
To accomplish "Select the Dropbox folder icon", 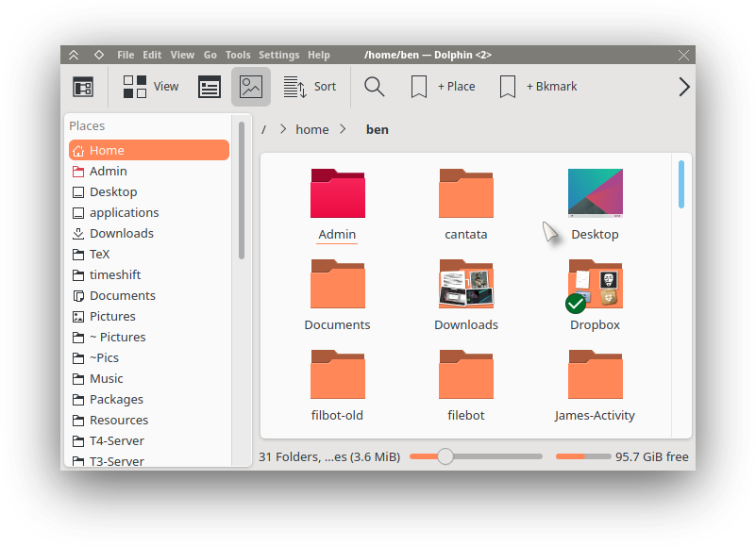I will [595, 287].
